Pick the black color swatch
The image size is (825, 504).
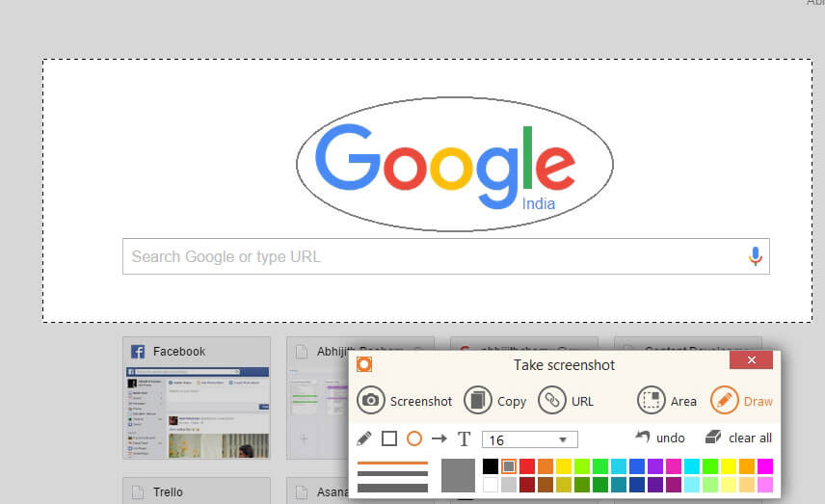click(x=491, y=466)
